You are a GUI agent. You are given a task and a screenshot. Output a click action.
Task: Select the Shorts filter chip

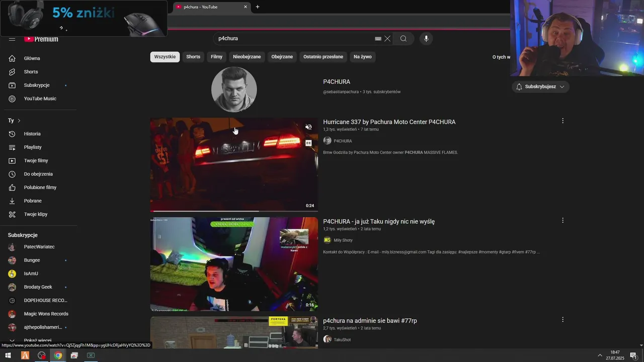coord(193,57)
